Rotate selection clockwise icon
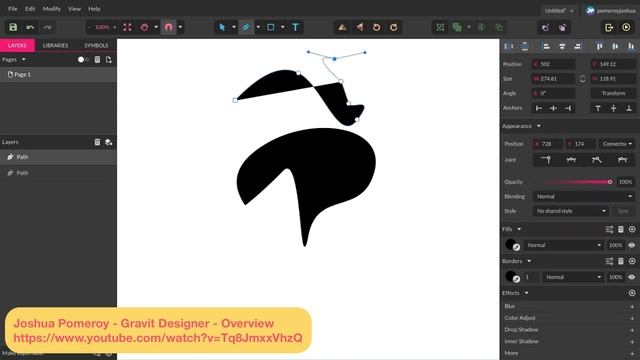Viewport: 640px width, 360px height. click(x=393, y=27)
